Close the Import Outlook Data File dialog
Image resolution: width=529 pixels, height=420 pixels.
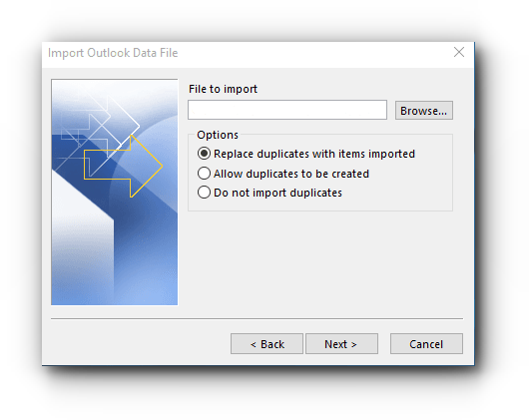(x=459, y=52)
